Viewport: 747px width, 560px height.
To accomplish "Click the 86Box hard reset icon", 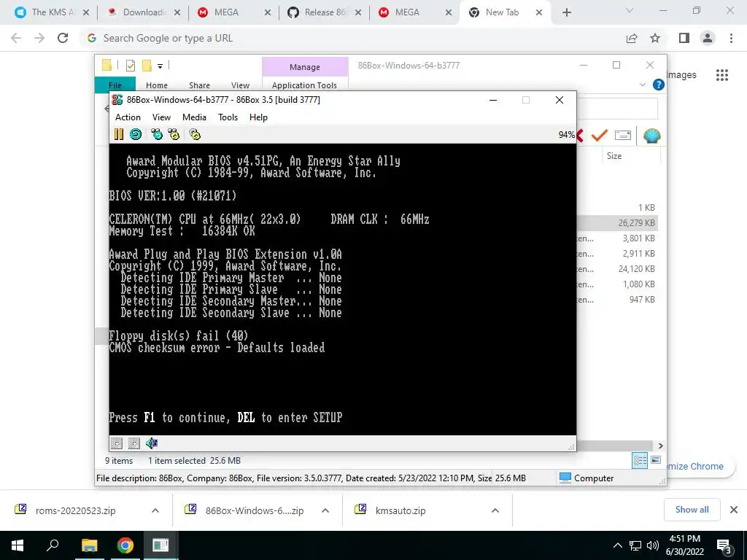I will click(136, 134).
